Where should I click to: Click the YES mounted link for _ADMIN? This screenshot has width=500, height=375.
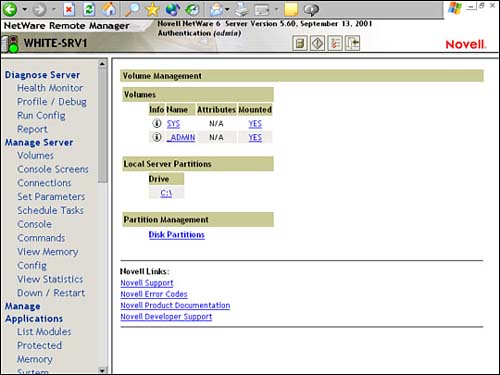tap(255, 137)
